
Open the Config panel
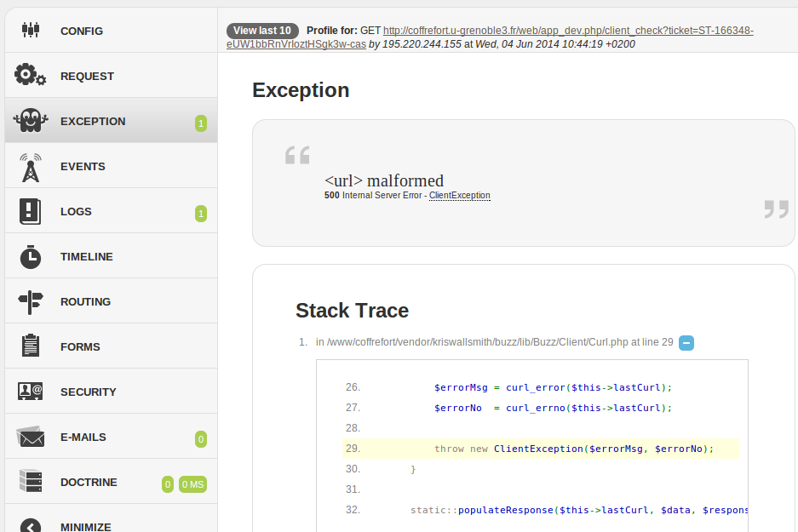pyautogui.click(x=111, y=31)
